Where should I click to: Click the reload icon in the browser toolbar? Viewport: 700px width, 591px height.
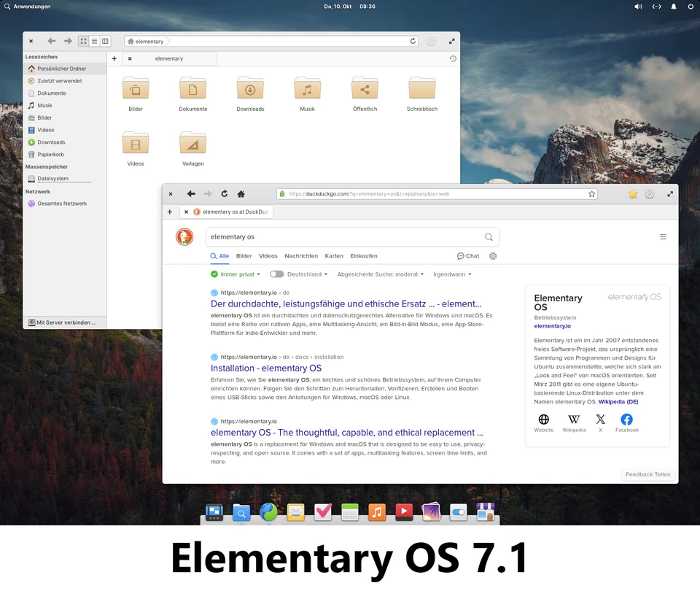[224, 194]
